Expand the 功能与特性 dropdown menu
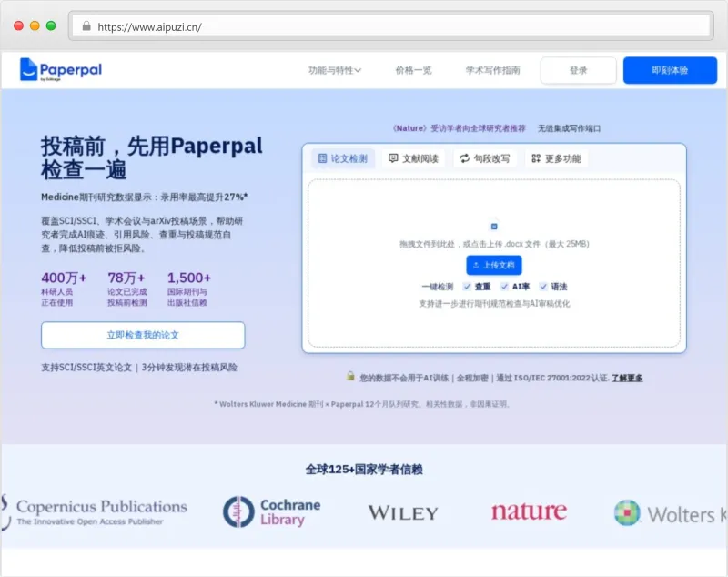The width and height of the screenshot is (728, 577). 335,70
